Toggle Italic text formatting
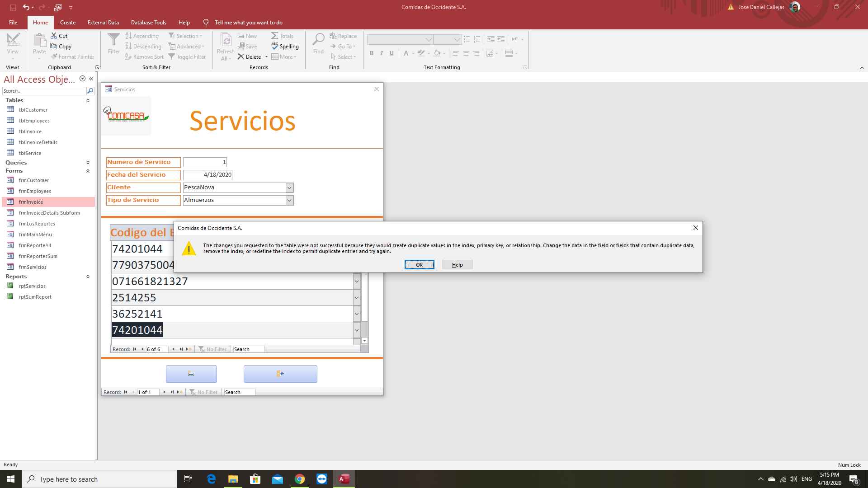 [382, 53]
